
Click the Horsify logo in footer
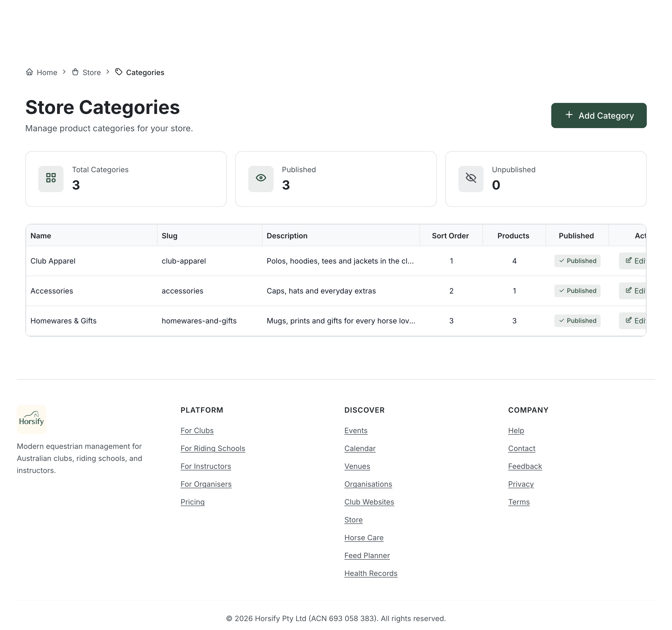click(x=31, y=419)
